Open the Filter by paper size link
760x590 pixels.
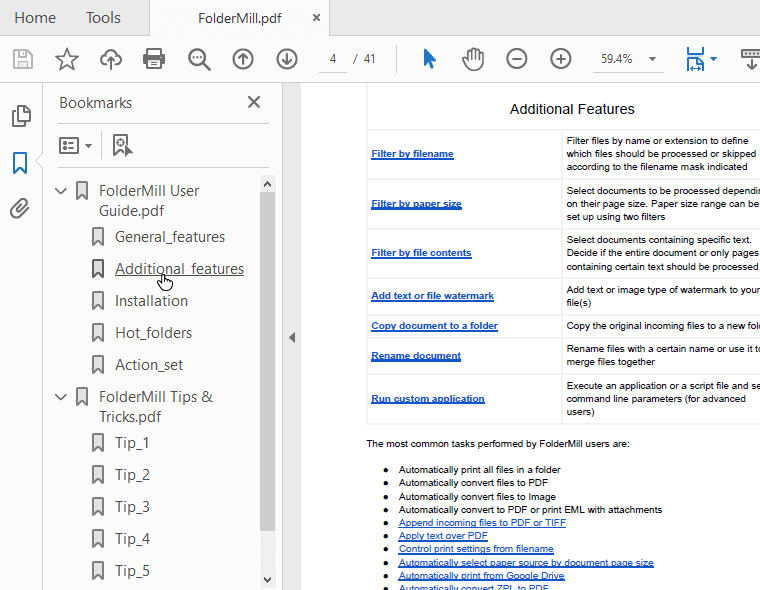[x=416, y=204]
